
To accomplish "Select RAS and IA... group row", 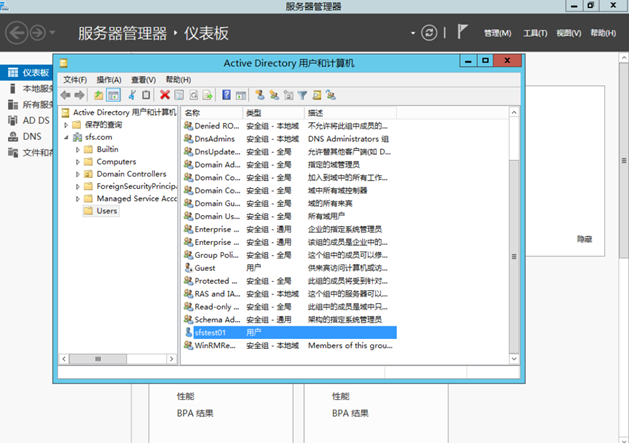I will coord(290,294).
